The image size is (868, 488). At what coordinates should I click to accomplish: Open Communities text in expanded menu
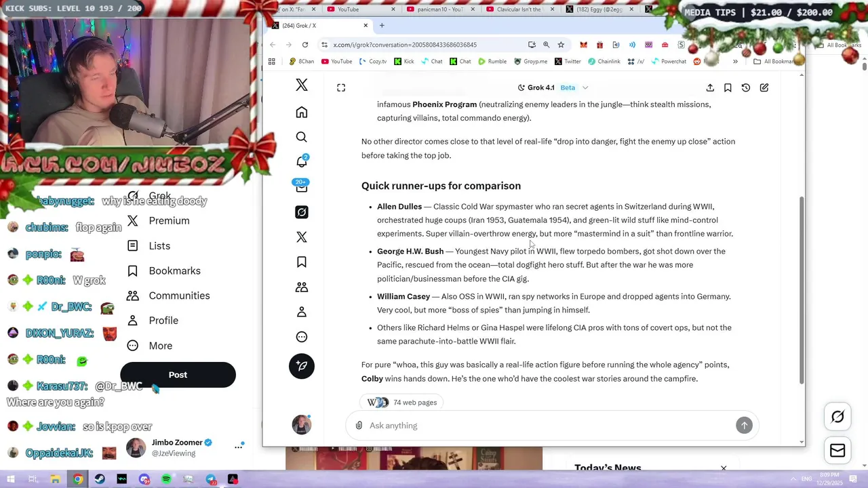click(x=179, y=296)
